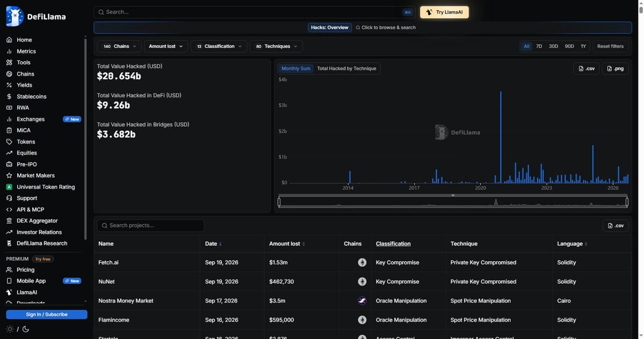644x339 pixels.
Task: Click the NuNet project name
Action: click(107, 282)
